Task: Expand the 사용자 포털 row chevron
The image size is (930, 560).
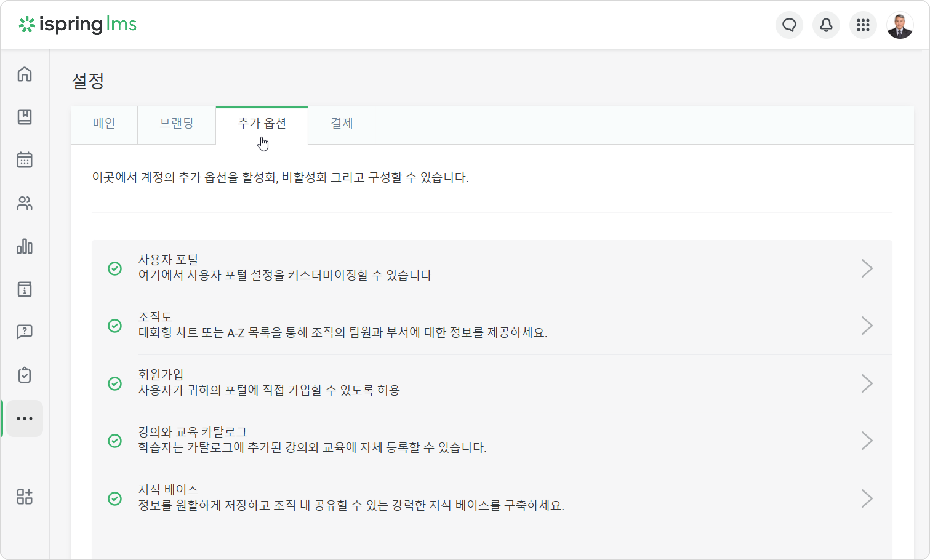Action: 867,269
